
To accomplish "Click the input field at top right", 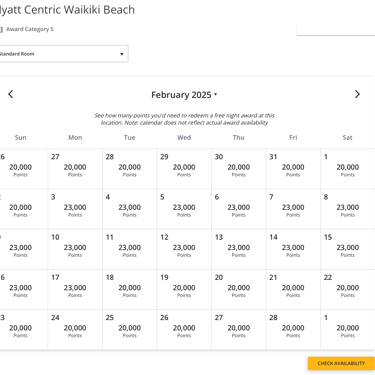I will 336,28.
